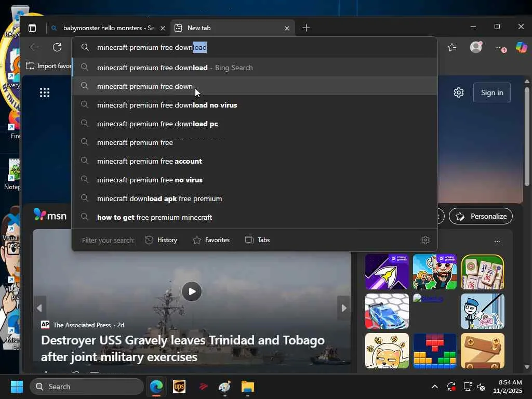Open the network tray icon
The width and height of the screenshot is (532, 399).
pyautogui.click(x=468, y=387)
